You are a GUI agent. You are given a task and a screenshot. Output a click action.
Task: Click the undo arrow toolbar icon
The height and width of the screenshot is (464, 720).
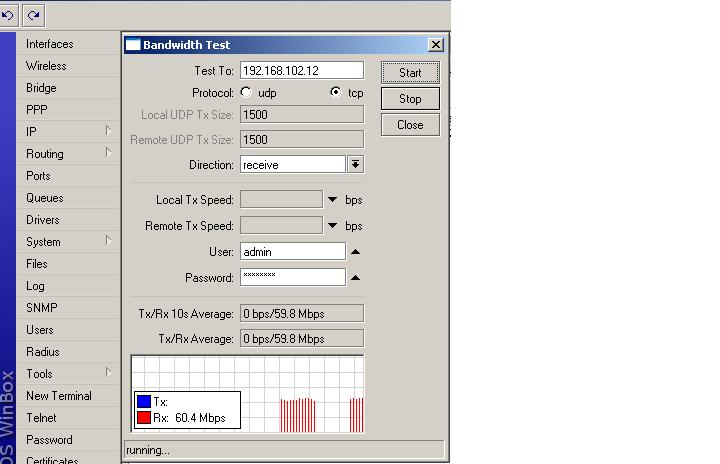tap(8, 16)
